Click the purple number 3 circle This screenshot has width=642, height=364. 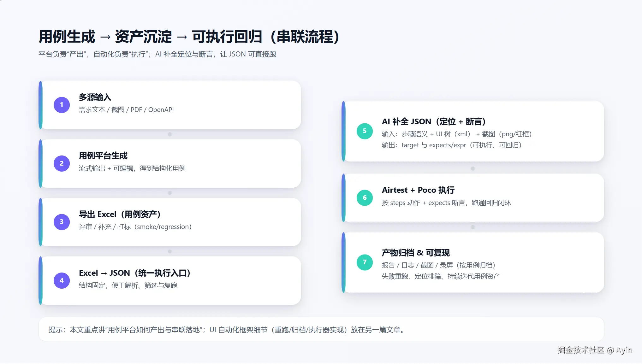pyautogui.click(x=62, y=222)
